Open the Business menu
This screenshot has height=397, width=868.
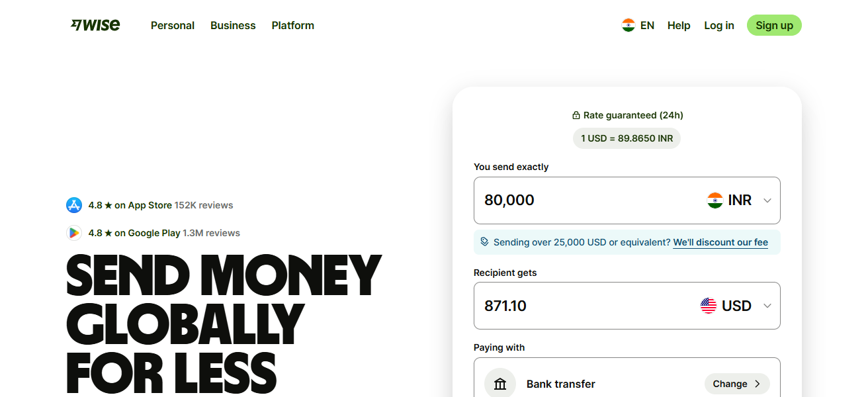click(x=233, y=25)
